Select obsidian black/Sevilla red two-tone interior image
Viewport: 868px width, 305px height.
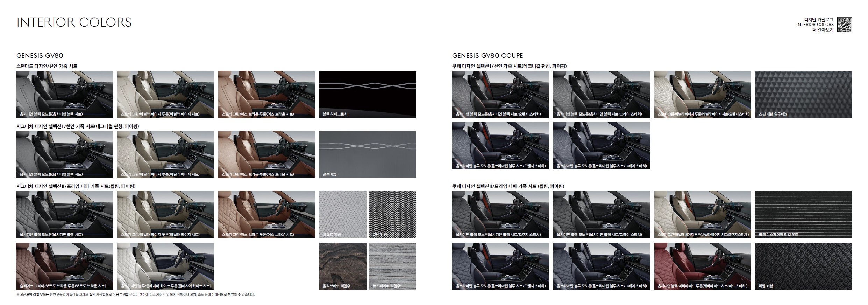[703, 266]
